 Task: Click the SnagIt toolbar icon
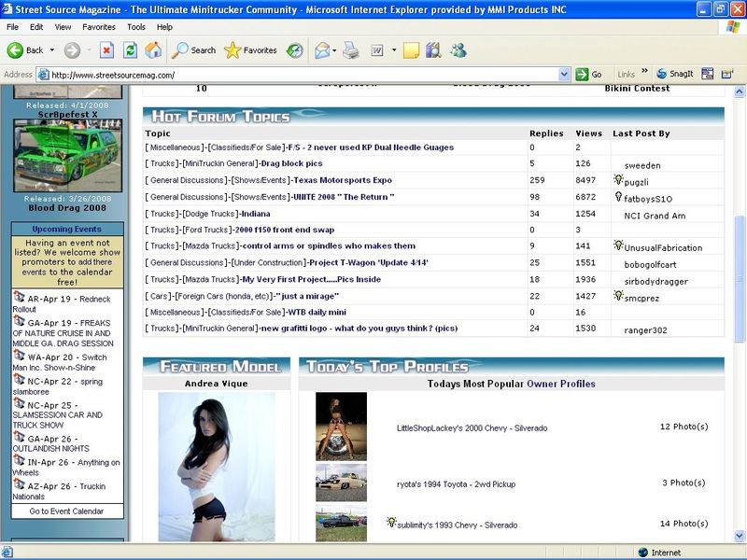click(x=674, y=74)
